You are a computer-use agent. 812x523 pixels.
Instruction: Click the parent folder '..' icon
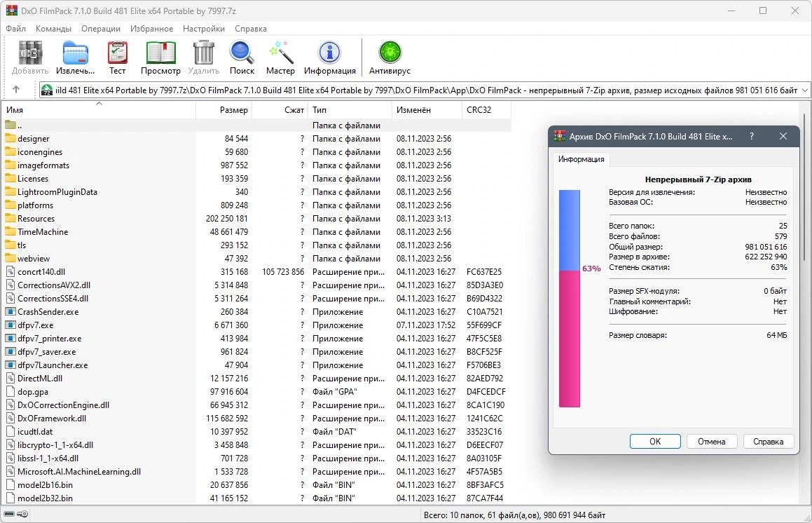11,125
